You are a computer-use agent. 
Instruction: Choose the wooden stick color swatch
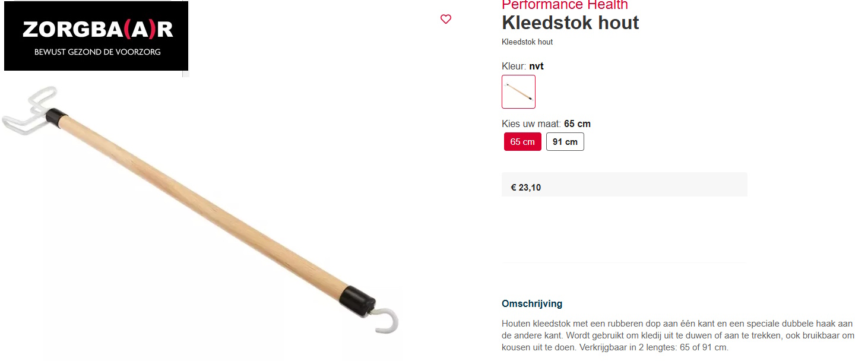pyautogui.click(x=518, y=91)
